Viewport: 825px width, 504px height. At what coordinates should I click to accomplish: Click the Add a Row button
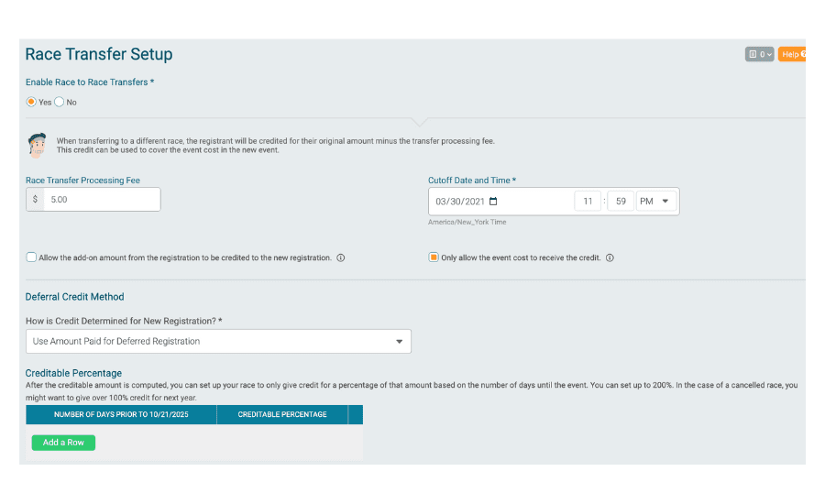click(63, 443)
